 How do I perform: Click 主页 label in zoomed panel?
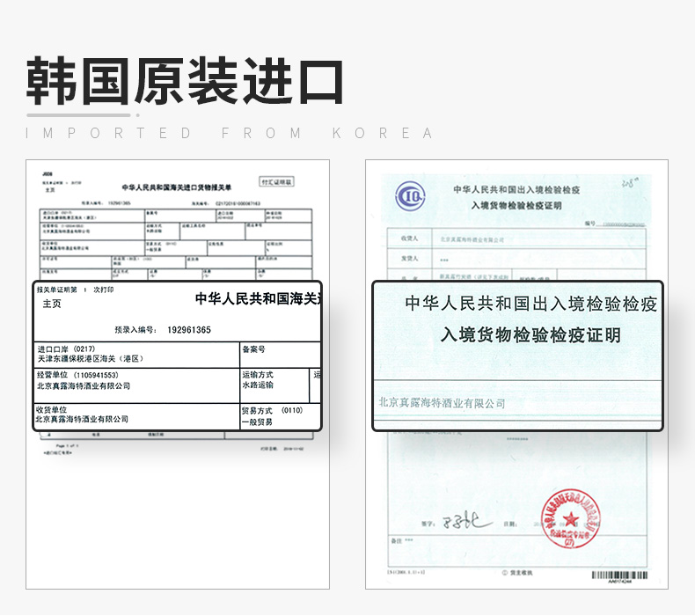pyautogui.click(x=52, y=304)
